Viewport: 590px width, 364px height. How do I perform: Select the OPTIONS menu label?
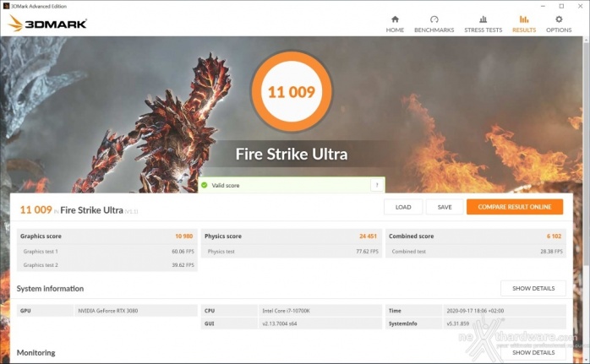tap(559, 30)
